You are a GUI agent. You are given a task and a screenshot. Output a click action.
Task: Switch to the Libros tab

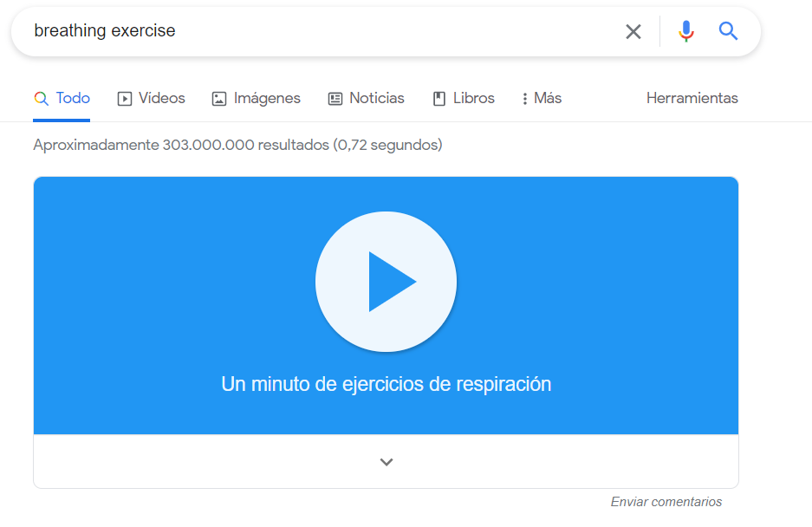473,99
